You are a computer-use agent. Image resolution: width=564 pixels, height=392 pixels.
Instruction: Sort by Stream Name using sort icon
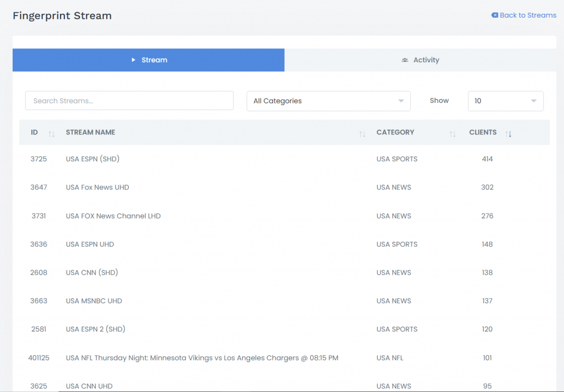(x=362, y=134)
